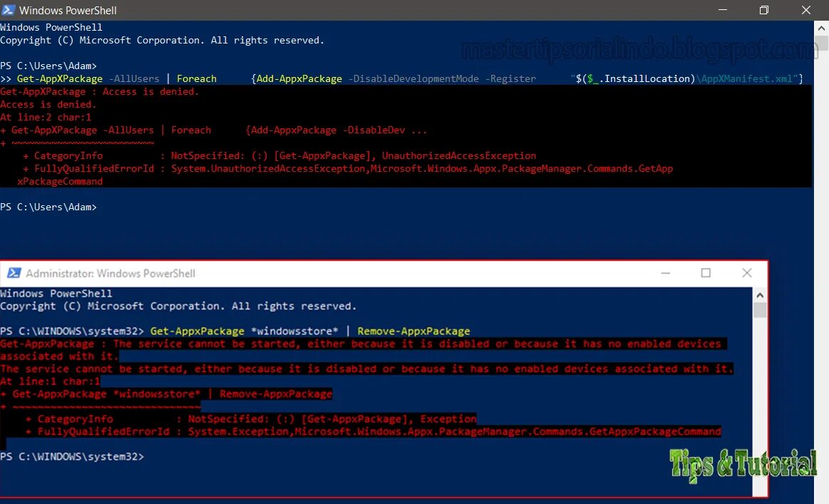Click 'Copyright (C) Microsoft Corporation' in Administrator window
Viewport: 829px width, 504px height.
[111, 307]
